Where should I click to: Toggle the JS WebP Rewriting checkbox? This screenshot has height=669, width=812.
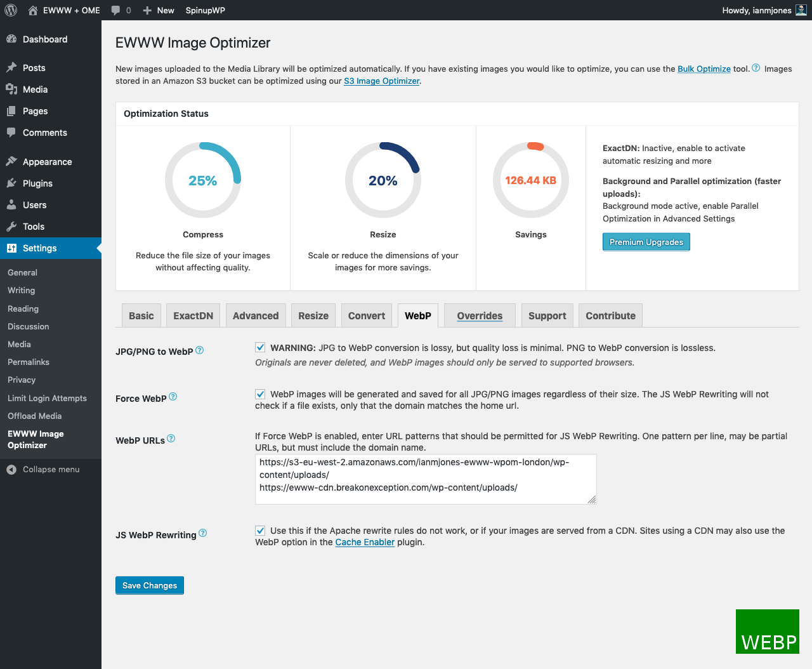pos(260,530)
